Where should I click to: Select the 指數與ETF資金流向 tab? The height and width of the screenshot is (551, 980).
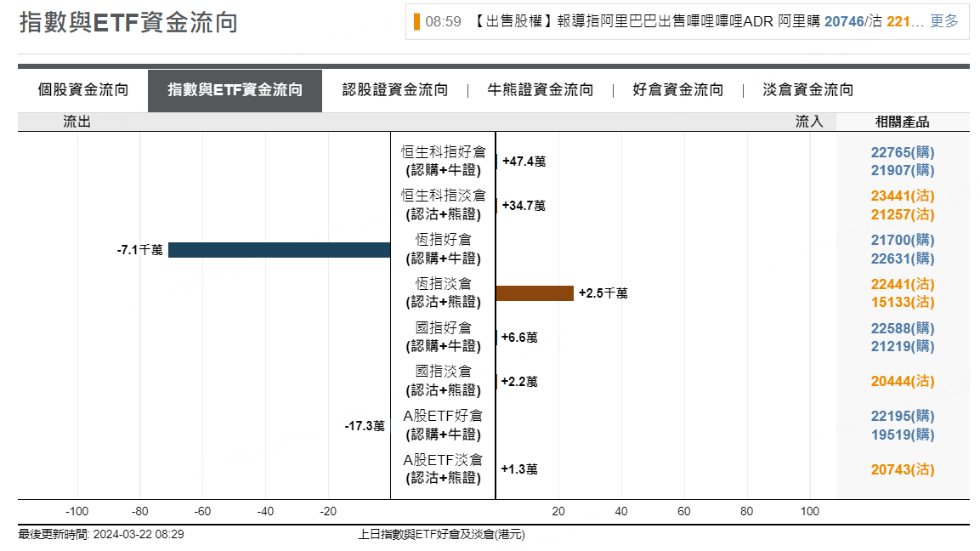tap(235, 90)
